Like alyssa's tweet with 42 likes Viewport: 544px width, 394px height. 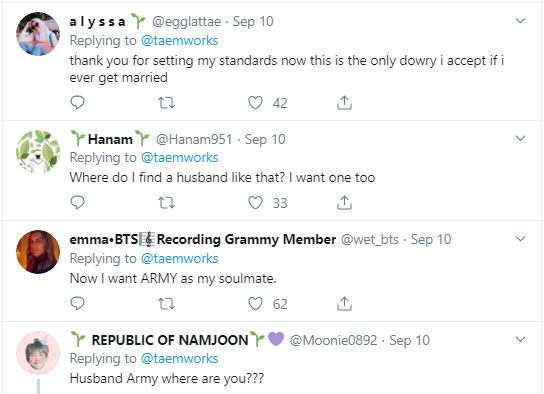(x=255, y=103)
